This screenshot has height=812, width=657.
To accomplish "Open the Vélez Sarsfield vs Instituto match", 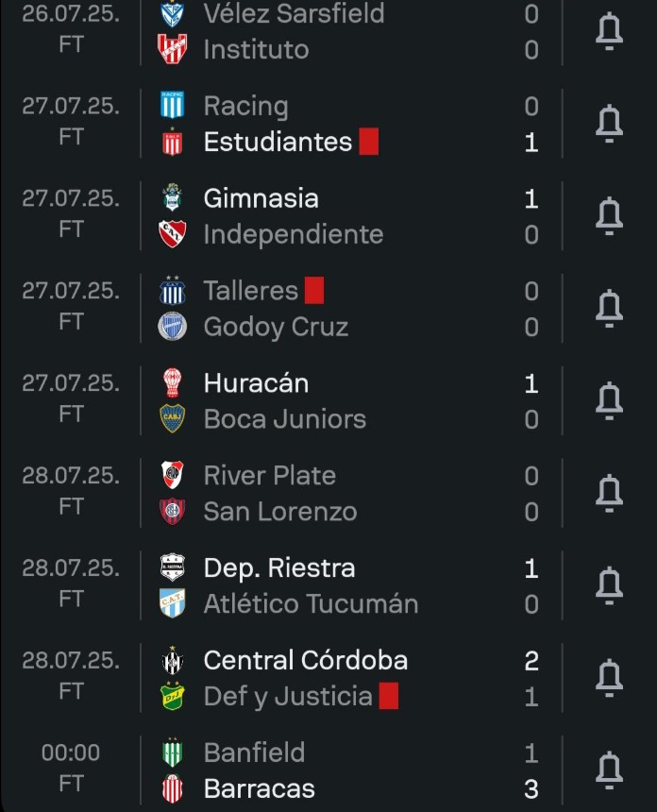I will [328, 32].
